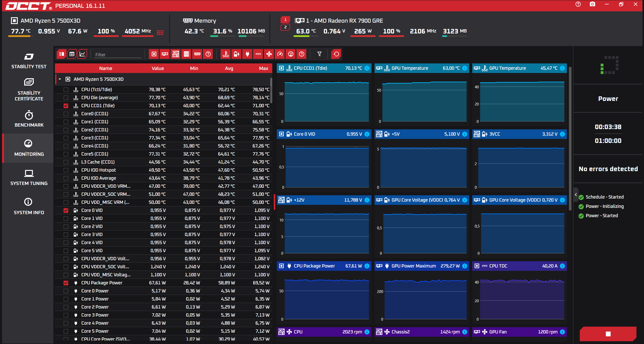Open the Stability Test section

point(29,61)
